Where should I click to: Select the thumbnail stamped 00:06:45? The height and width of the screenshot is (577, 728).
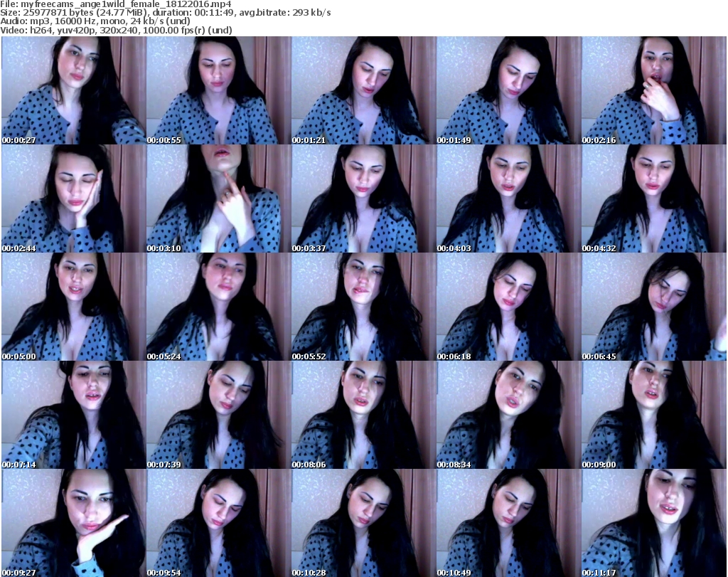pos(654,307)
